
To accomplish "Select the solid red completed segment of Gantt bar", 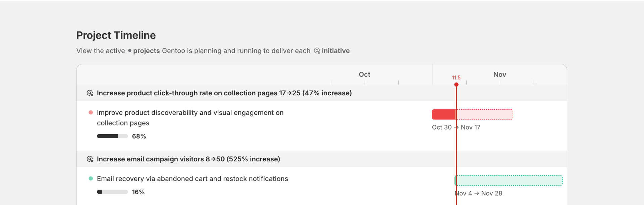I will click(x=443, y=114).
